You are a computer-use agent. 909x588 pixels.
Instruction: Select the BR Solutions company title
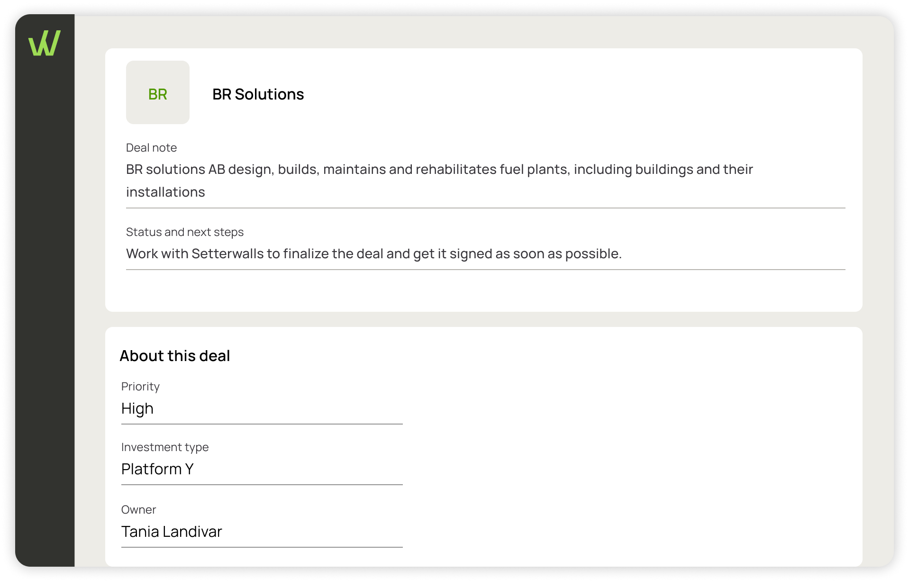[258, 94]
